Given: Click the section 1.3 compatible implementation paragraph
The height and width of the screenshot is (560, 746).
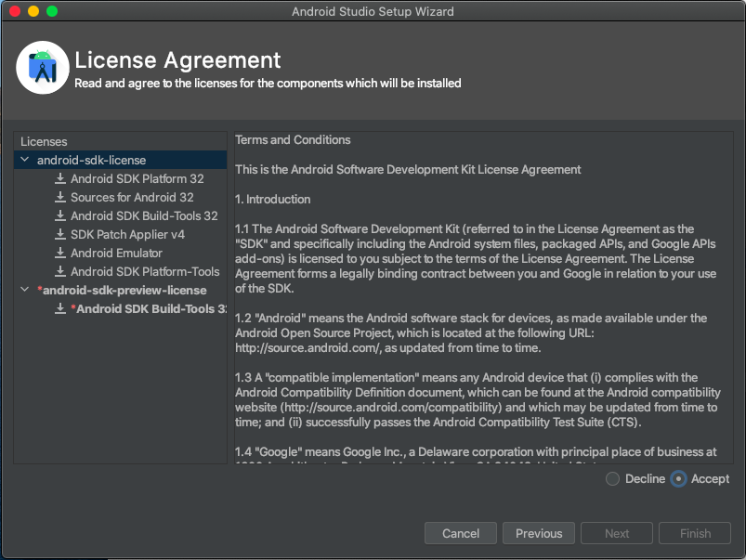Looking at the screenshot, I should [478, 399].
